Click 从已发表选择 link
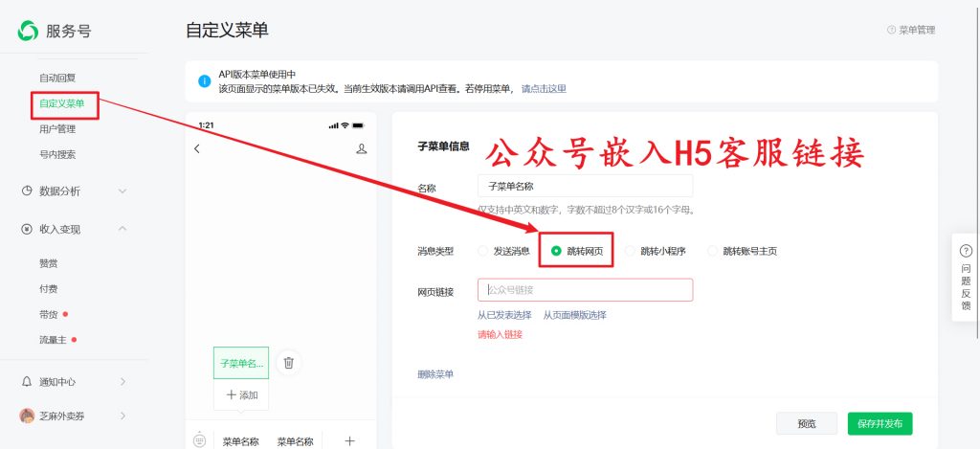980x449 pixels. (504, 315)
